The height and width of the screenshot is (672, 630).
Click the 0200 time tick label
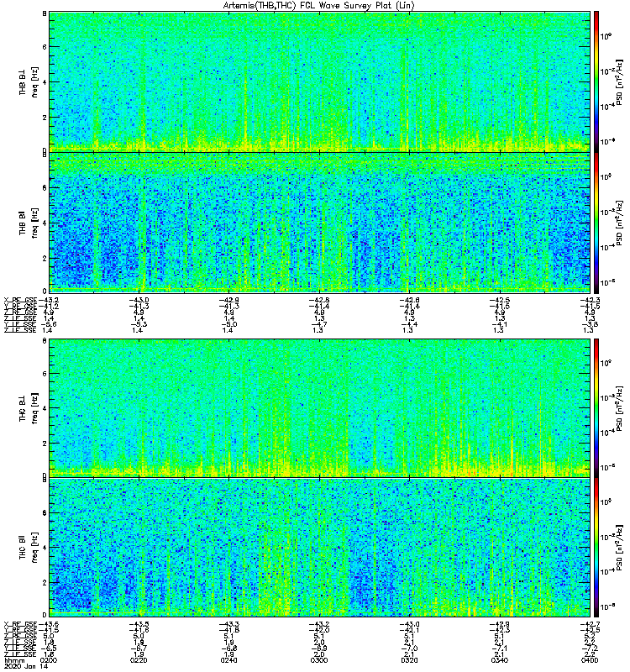click(x=48, y=660)
